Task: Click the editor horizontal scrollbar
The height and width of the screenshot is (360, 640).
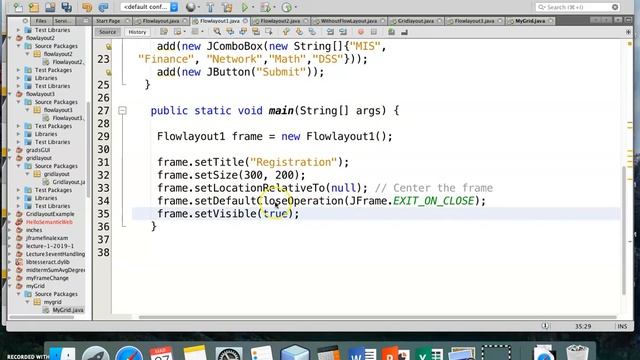Action: click(377, 317)
